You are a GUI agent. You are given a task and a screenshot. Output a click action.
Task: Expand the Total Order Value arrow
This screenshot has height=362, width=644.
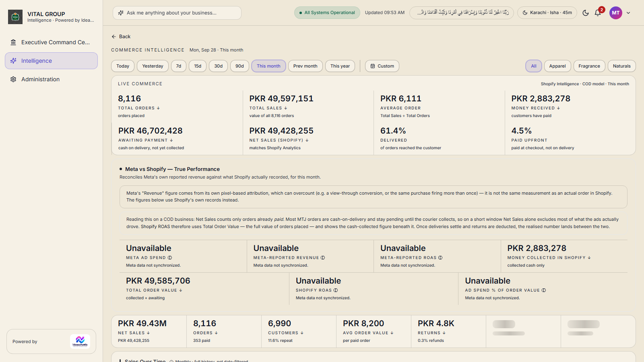[x=181, y=290]
